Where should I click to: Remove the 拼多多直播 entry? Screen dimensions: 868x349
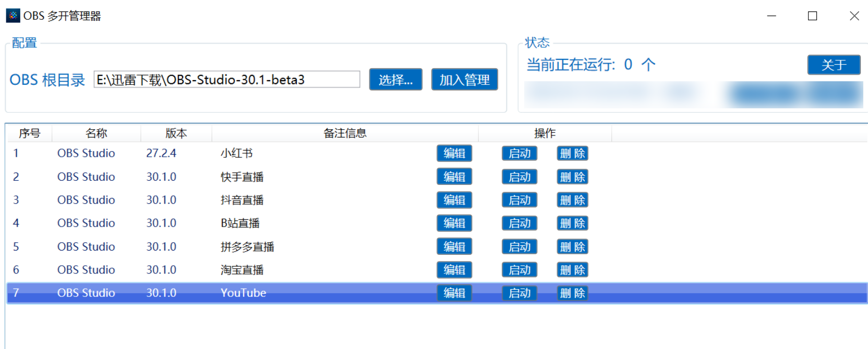point(572,246)
